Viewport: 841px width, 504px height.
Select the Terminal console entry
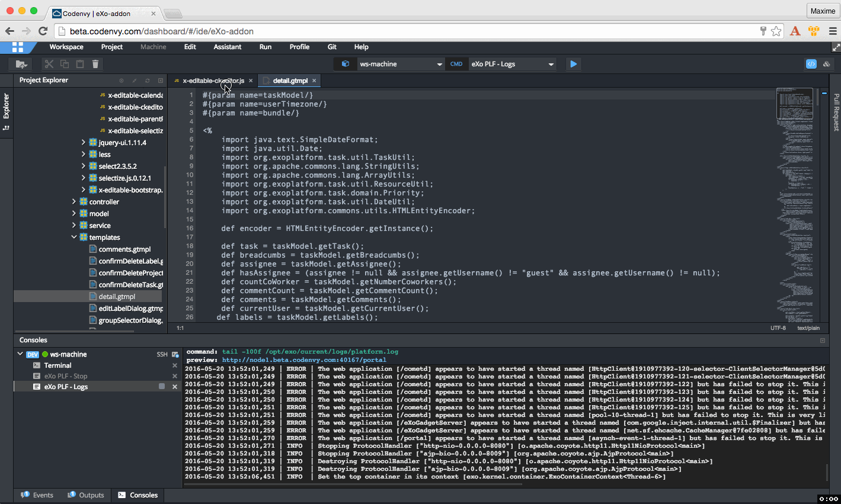(x=57, y=365)
